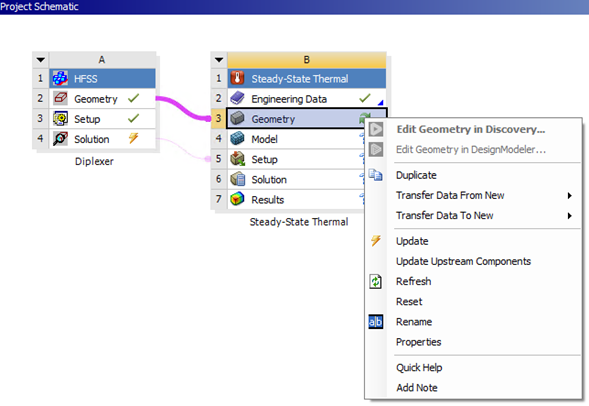Click the Setup icon in Steady-State Thermal
This screenshot has height=406, width=589.
pos(237,159)
